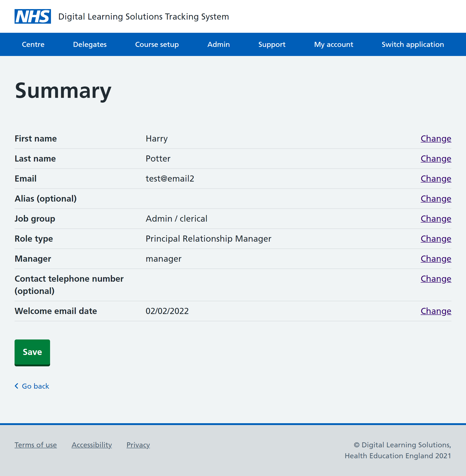Open the Terms of use link
This screenshot has width=466, height=476.
(35, 445)
